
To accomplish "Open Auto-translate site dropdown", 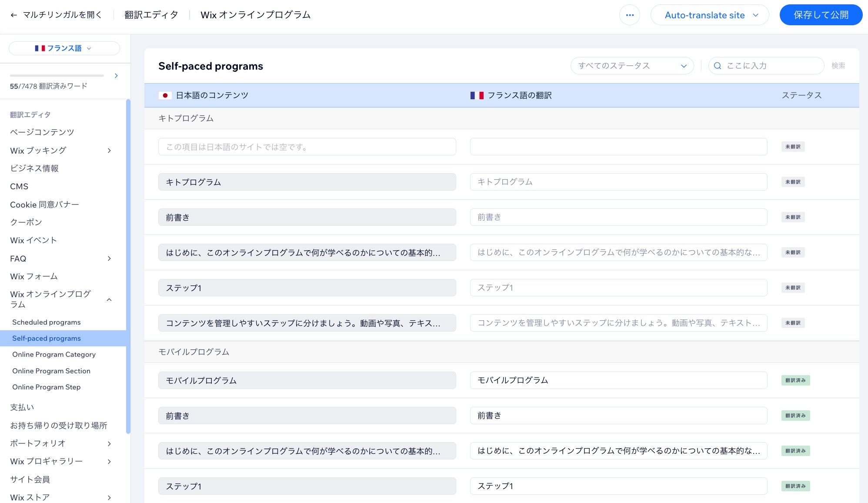I will 709,15.
